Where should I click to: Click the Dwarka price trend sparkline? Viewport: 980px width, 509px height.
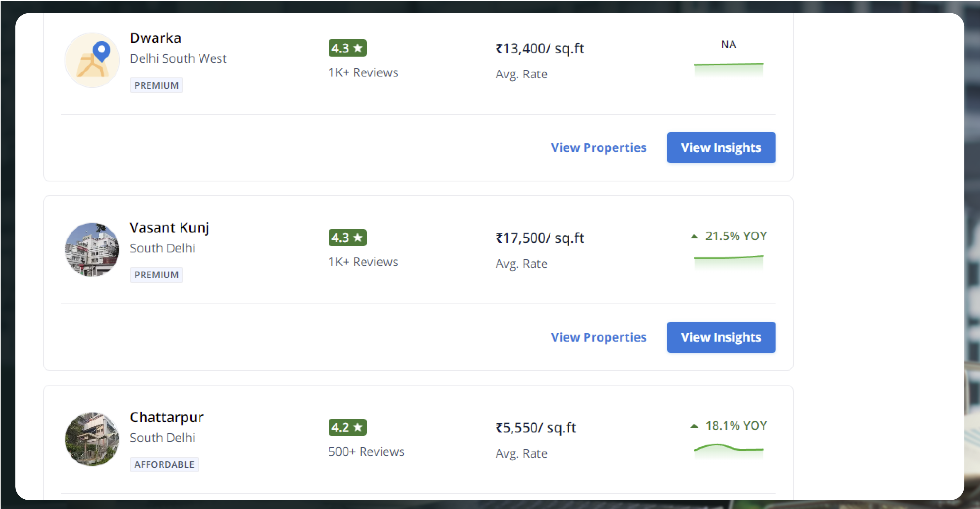729,68
